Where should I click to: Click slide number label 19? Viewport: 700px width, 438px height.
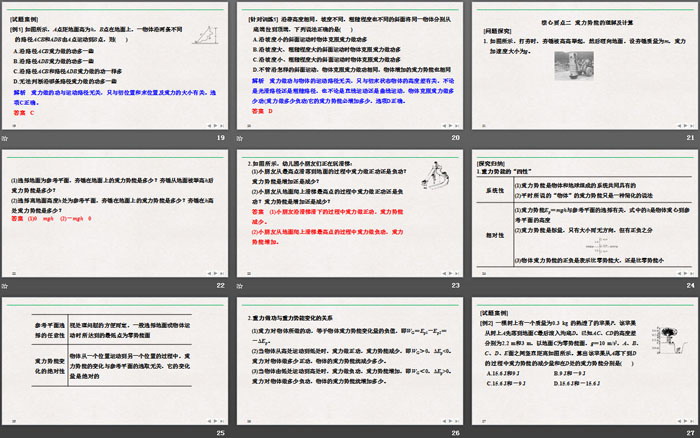221,138
